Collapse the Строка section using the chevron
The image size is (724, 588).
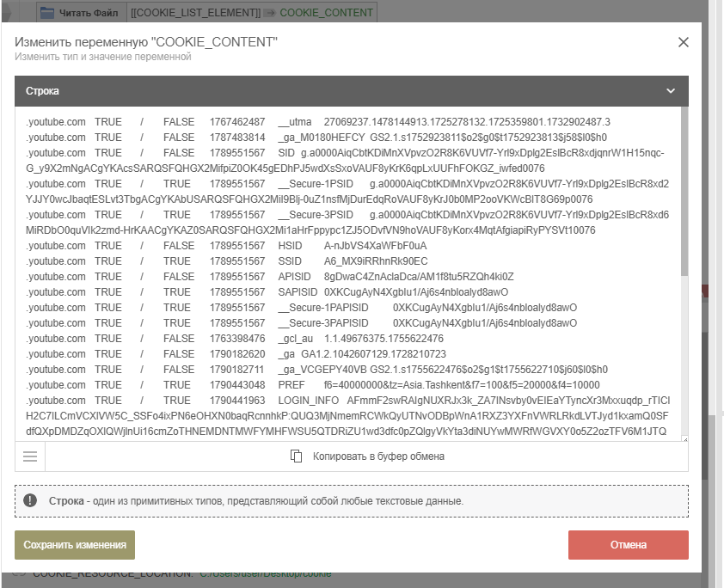pyautogui.click(x=671, y=90)
